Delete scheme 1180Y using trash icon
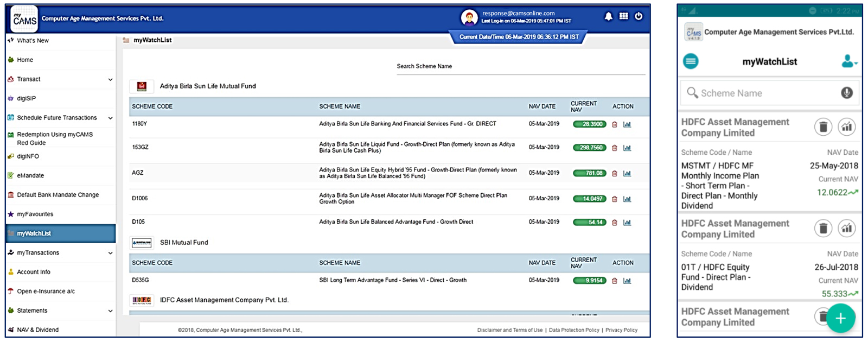The image size is (868, 342). coord(615,124)
